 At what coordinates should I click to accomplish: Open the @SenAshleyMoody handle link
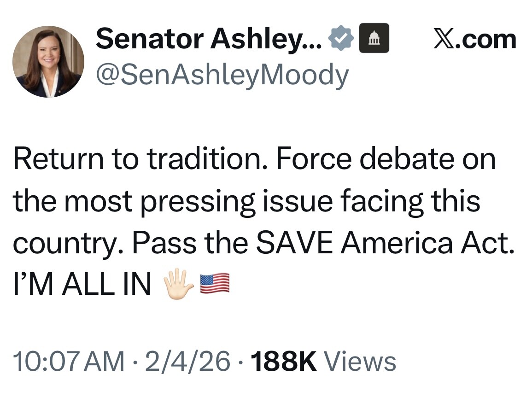click(222, 75)
